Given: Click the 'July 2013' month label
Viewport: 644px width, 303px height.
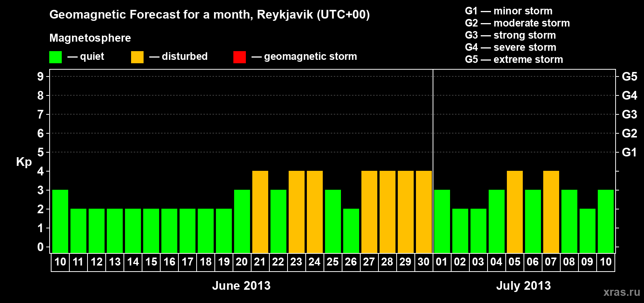Looking at the screenshot, I should (x=524, y=286).
